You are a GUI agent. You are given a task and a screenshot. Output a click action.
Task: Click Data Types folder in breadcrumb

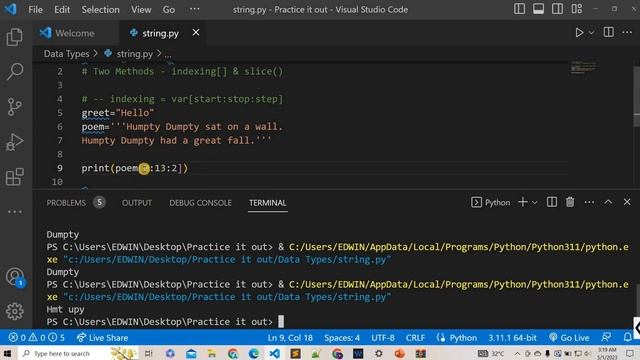[66, 54]
